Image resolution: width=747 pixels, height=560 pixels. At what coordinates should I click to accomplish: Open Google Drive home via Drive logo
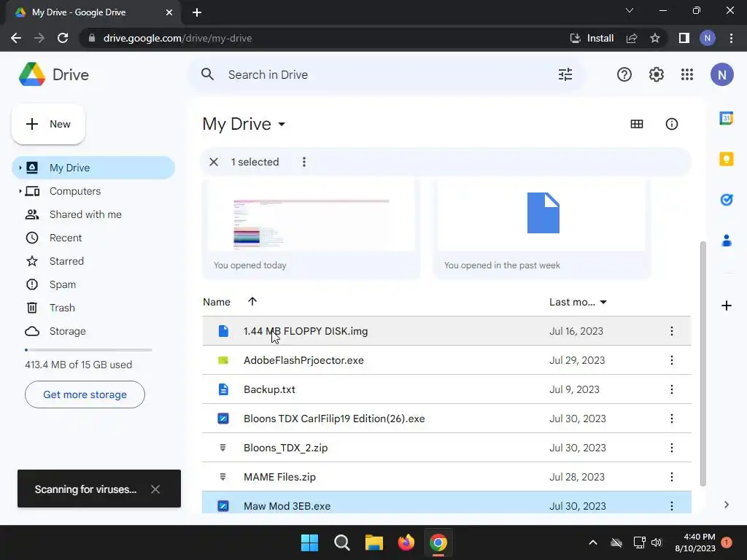[x=53, y=74]
